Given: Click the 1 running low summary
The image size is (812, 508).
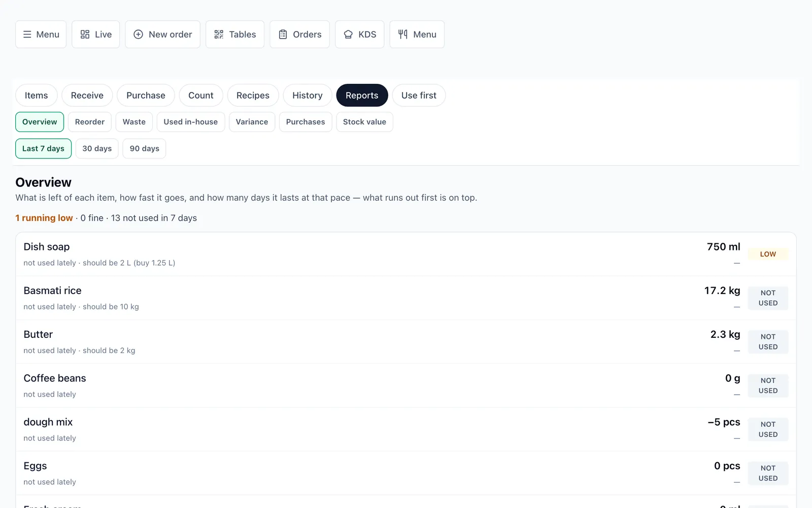Looking at the screenshot, I should [x=44, y=218].
